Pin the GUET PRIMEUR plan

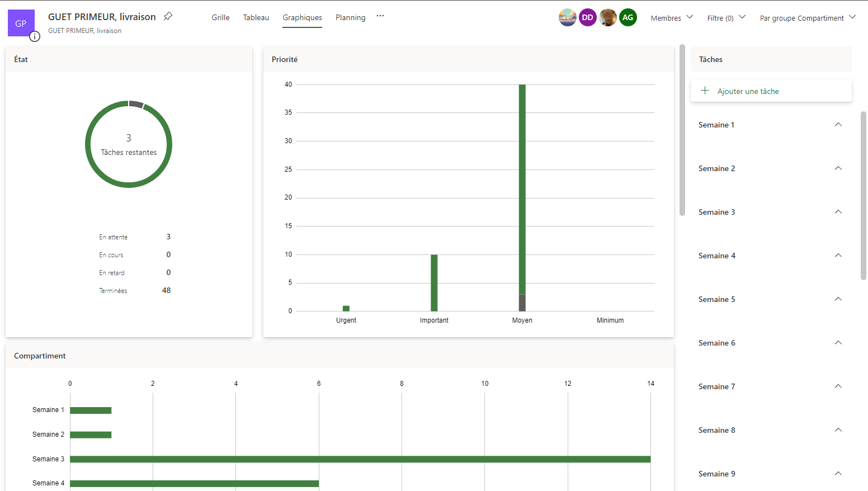(x=168, y=16)
